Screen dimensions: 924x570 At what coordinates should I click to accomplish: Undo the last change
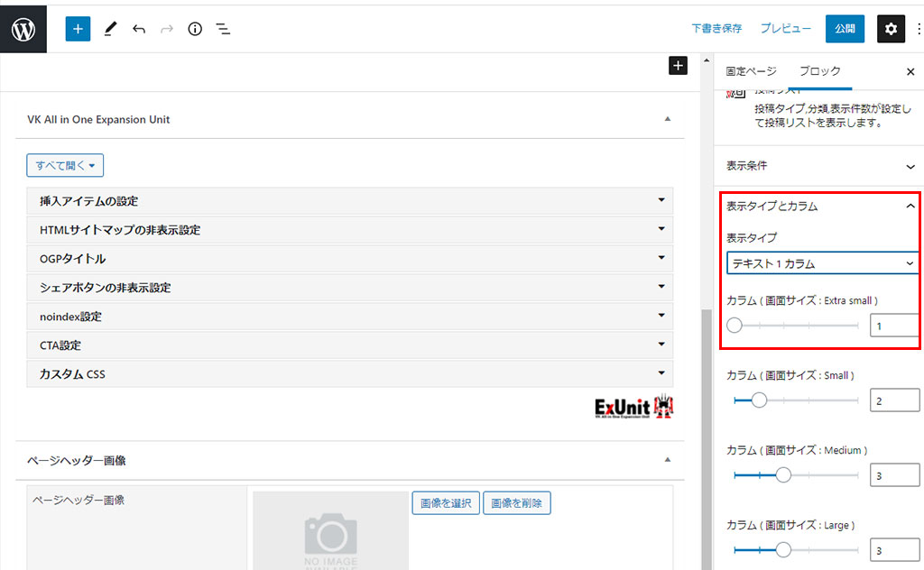pos(138,29)
